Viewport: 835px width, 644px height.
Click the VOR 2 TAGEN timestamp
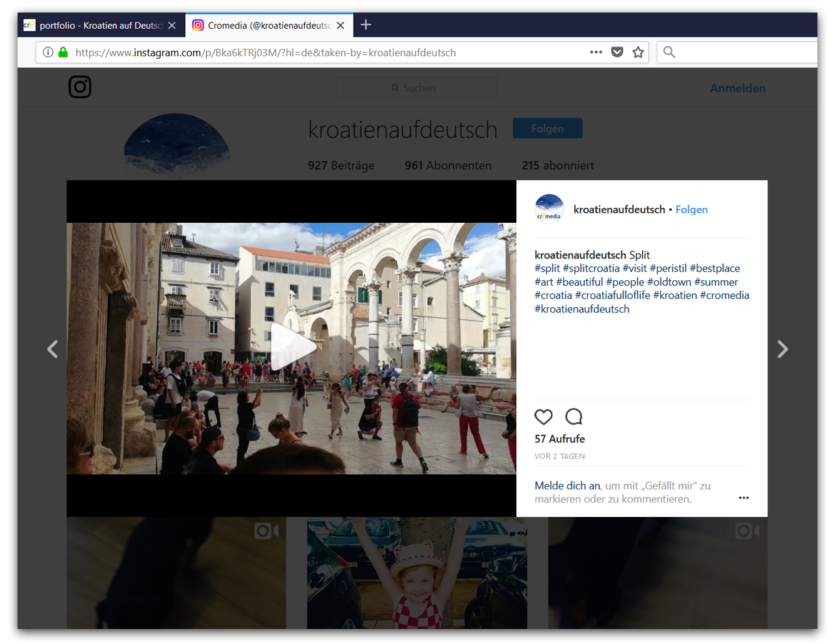click(x=560, y=456)
